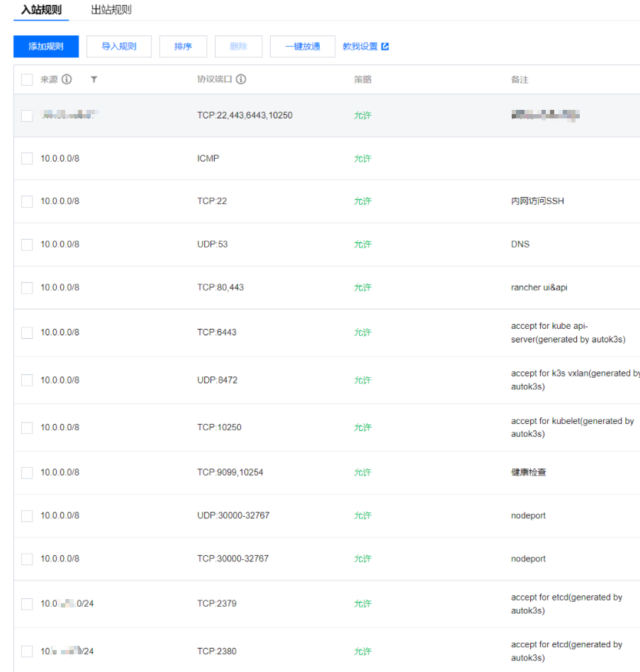Click the kube api-server remark text
This screenshot has height=672, width=640.
pyautogui.click(x=568, y=332)
